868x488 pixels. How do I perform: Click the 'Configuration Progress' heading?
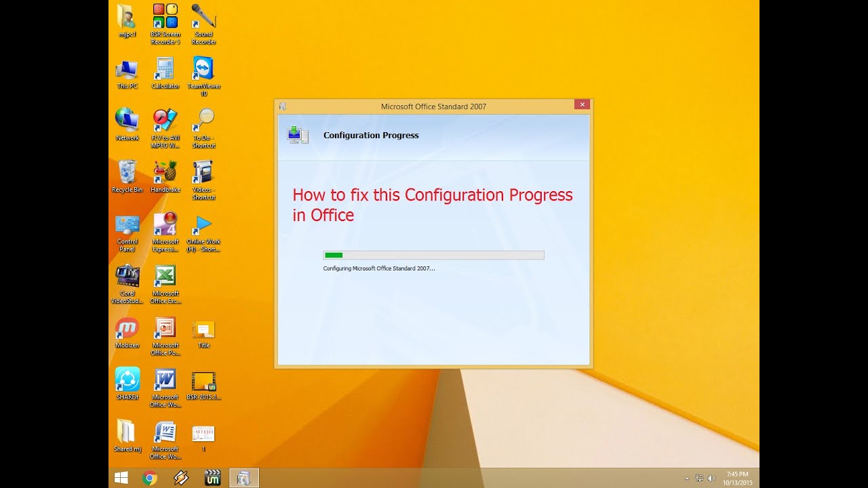(371, 135)
